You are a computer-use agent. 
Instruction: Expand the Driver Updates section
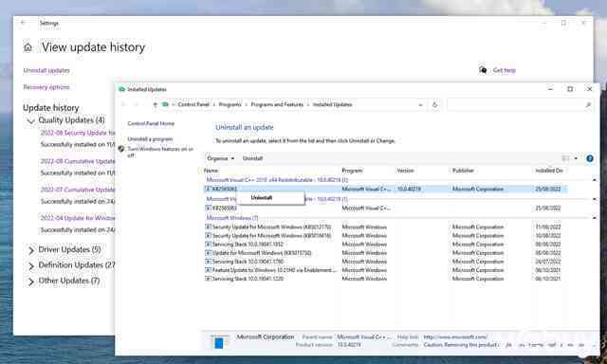pyautogui.click(x=31, y=250)
